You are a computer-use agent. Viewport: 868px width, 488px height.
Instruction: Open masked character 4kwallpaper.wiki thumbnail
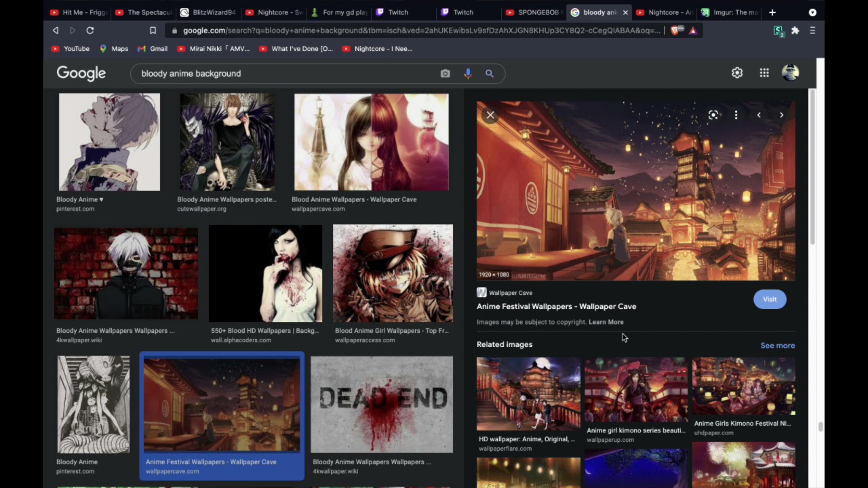pyautogui.click(x=126, y=273)
